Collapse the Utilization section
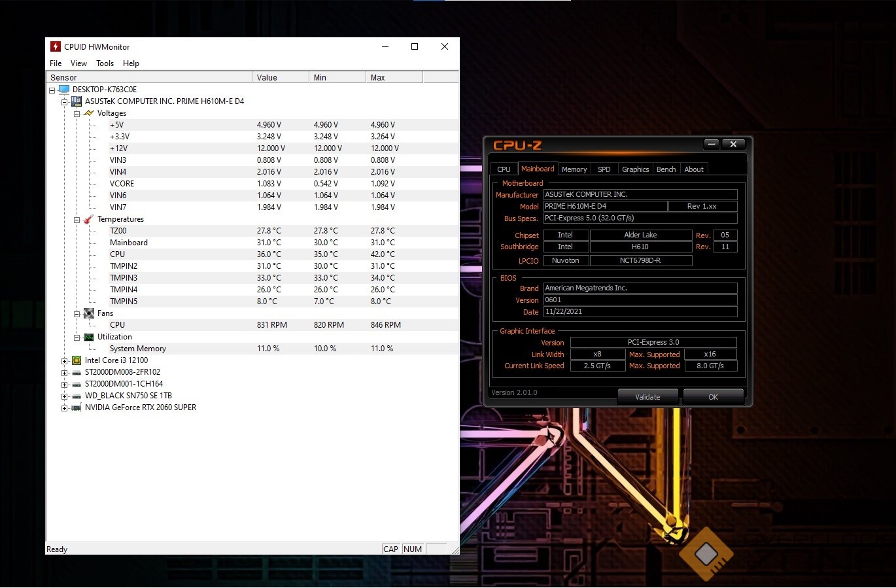This screenshot has width=896, height=588. (x=77, y=337)
